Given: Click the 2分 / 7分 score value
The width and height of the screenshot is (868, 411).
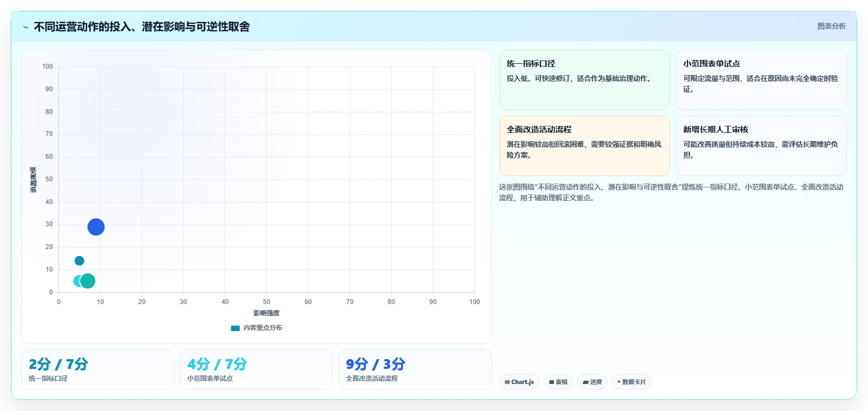Looking at the screenshot, I should [58, 364].
